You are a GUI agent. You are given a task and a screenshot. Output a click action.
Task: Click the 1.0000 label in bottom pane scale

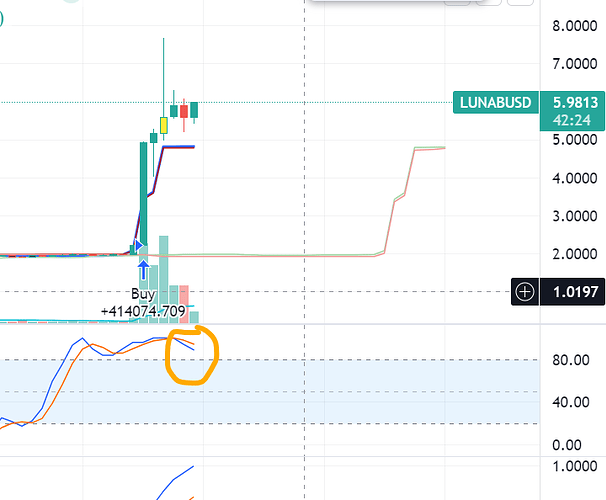tap(575, 466)
